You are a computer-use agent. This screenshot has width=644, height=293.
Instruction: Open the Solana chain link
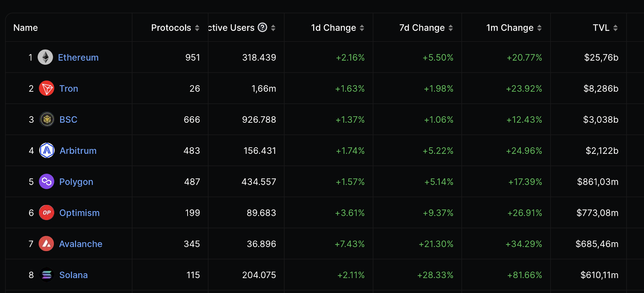point(73,275)
